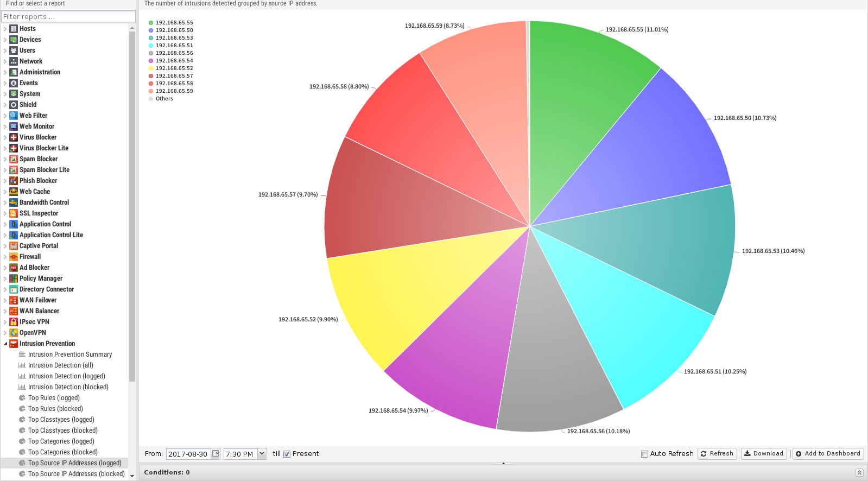Open the From date calendar picker
The height and width of the screenshot is (481, 868).
click(x=216, y=454)
